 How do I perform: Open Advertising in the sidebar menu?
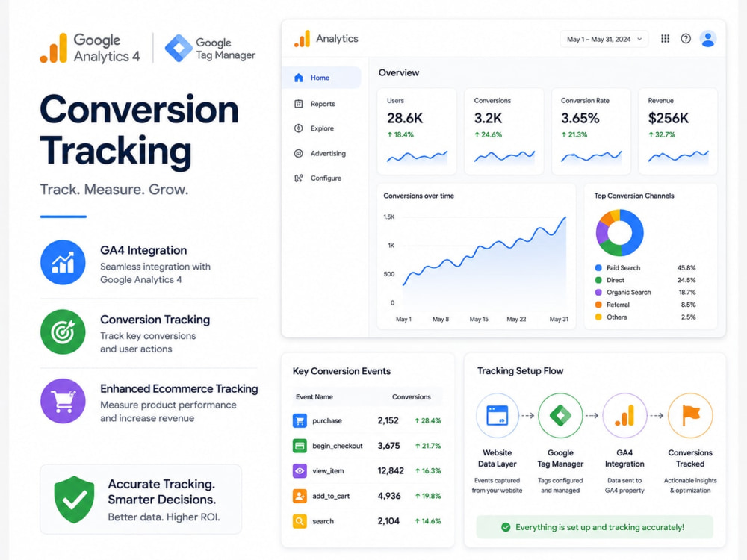(321, 153)
